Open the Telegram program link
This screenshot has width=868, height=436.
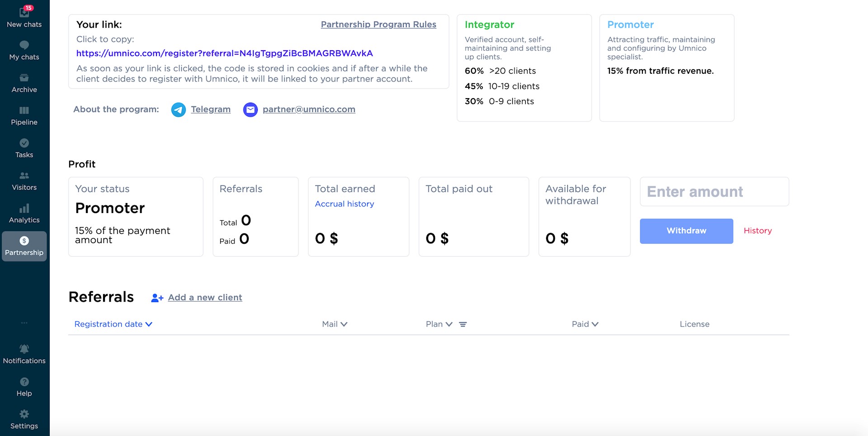pyautogui.click(x=211, y=109)
